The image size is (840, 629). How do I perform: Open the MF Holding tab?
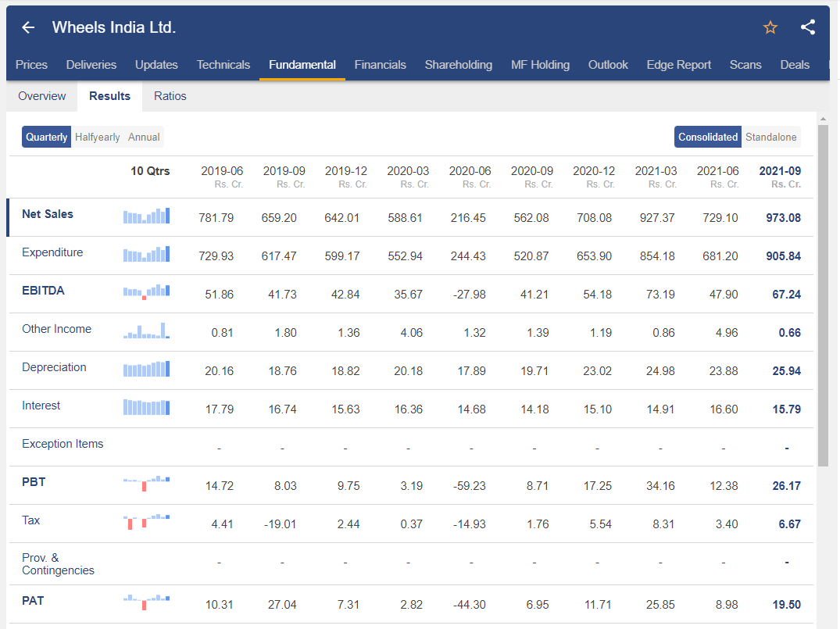point(540,65)
